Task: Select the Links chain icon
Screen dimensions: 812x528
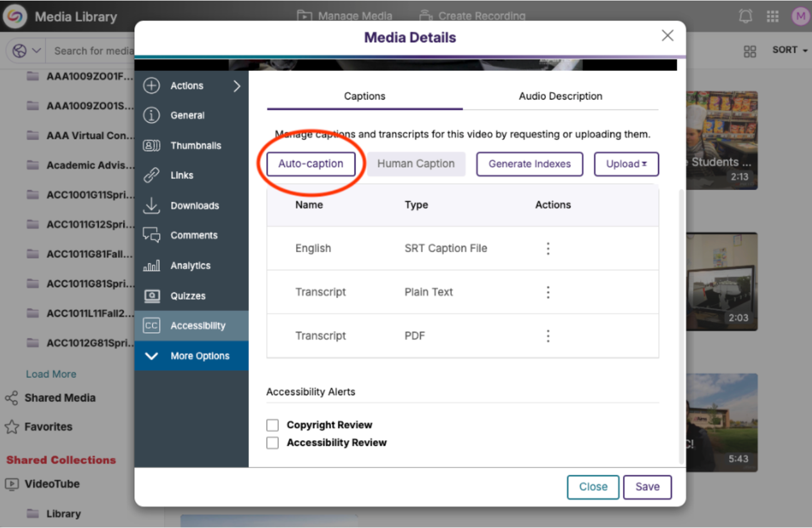Action: pyautogui.click(x=151, y=175)
